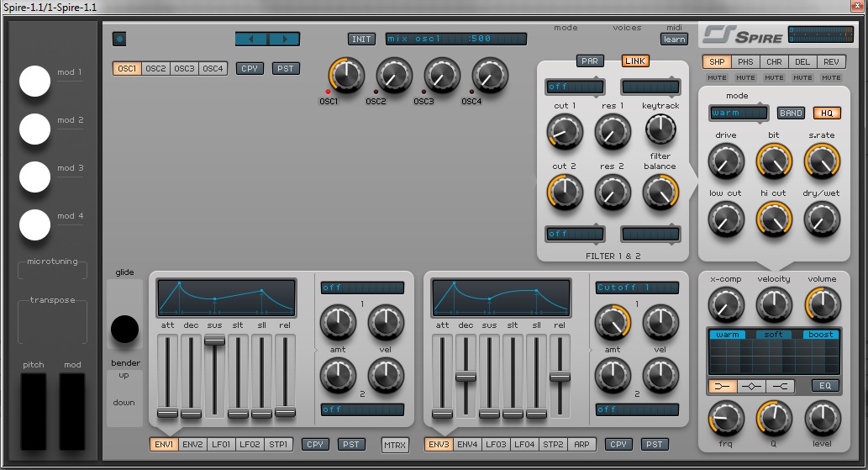Click the bit knob

pos(774,161)
